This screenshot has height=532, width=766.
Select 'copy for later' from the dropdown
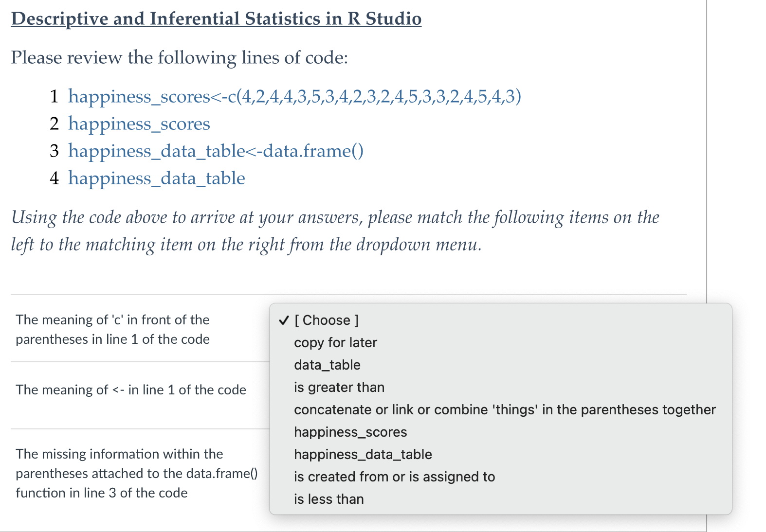[335, 342]
